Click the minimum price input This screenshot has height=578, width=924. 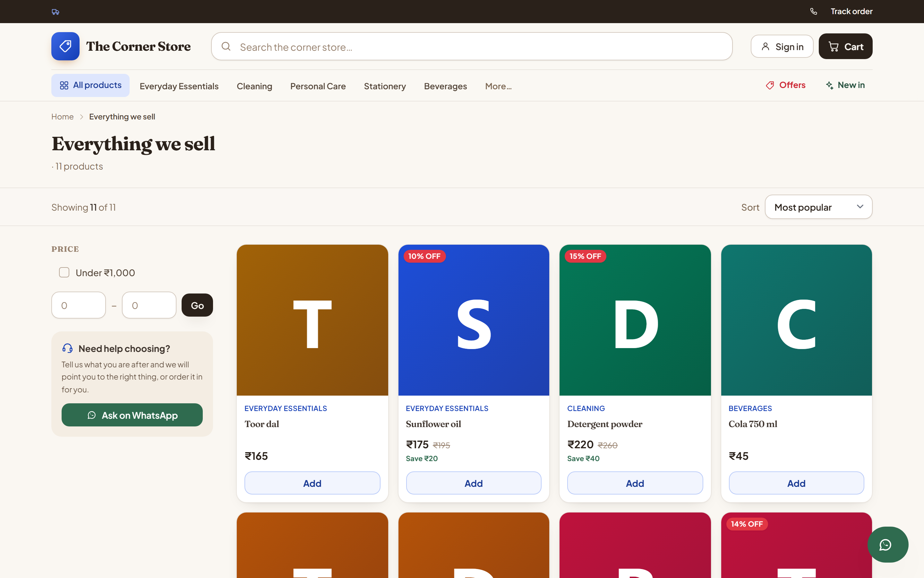click(x=79, y=305)
